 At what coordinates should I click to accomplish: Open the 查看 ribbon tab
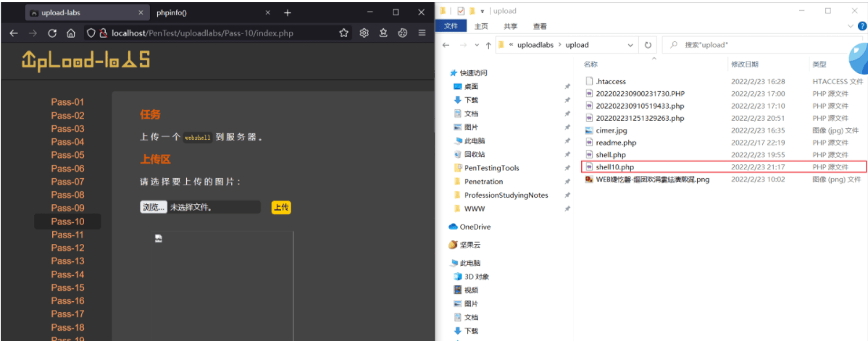point(540,26)
